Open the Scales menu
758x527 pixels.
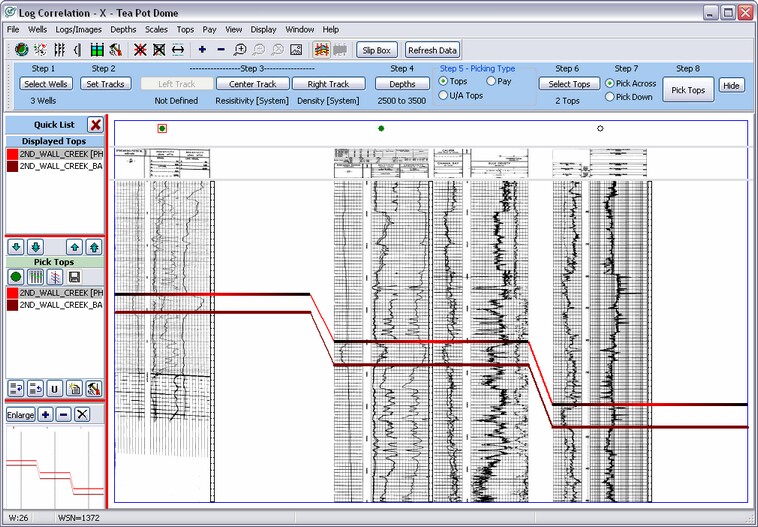[x=156, y=30]
